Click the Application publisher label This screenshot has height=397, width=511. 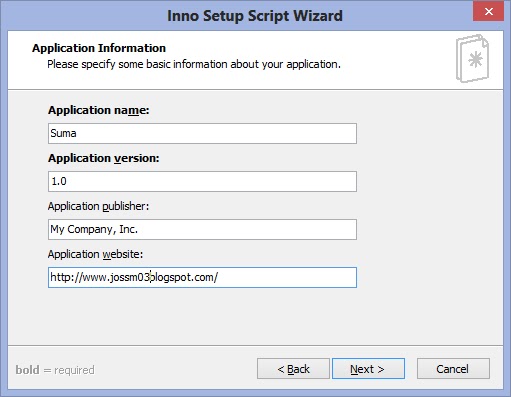click(x=98, y=206)
